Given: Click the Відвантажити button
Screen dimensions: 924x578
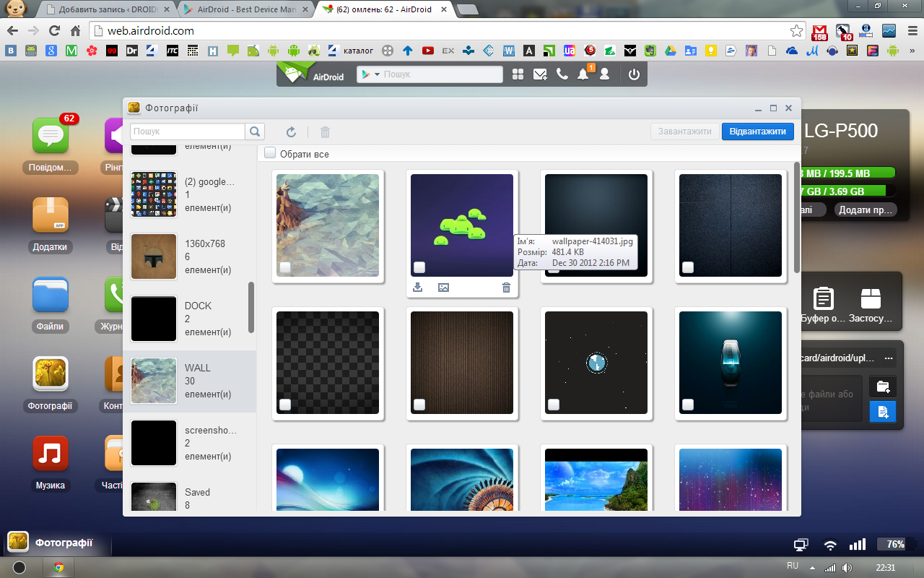Looking at the screenshot, I should click(758, 131).
